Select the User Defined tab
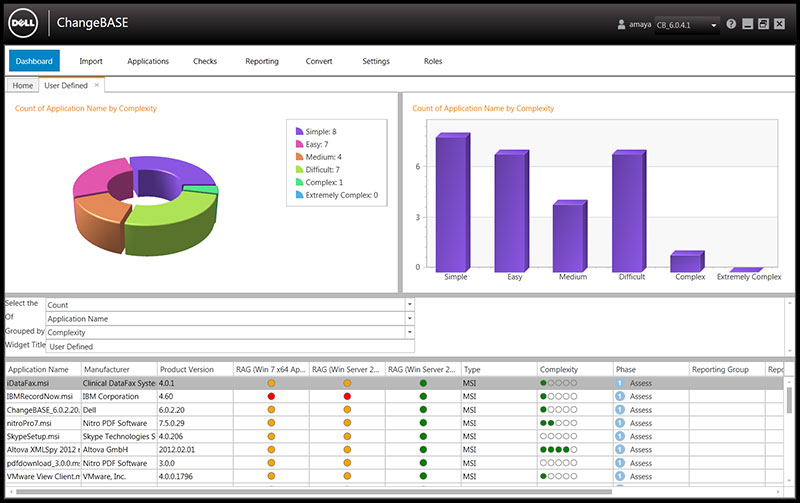 66,85
